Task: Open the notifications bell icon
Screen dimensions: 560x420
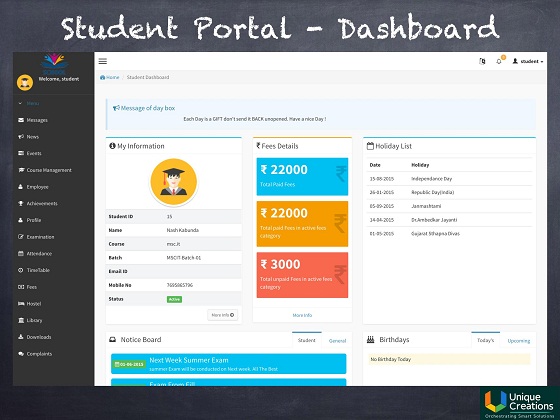Action: tap(499, 61)
